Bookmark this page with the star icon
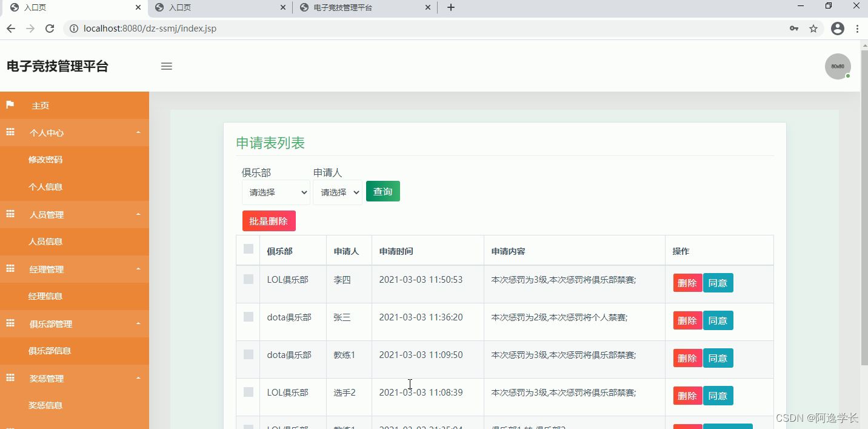Viewport: 868px width, 429px height. coord(813,29)
